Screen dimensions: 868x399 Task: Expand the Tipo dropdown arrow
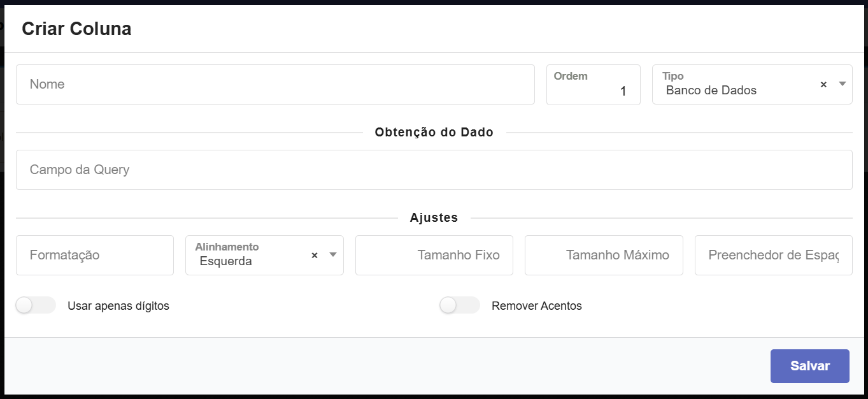coord(842,84)
